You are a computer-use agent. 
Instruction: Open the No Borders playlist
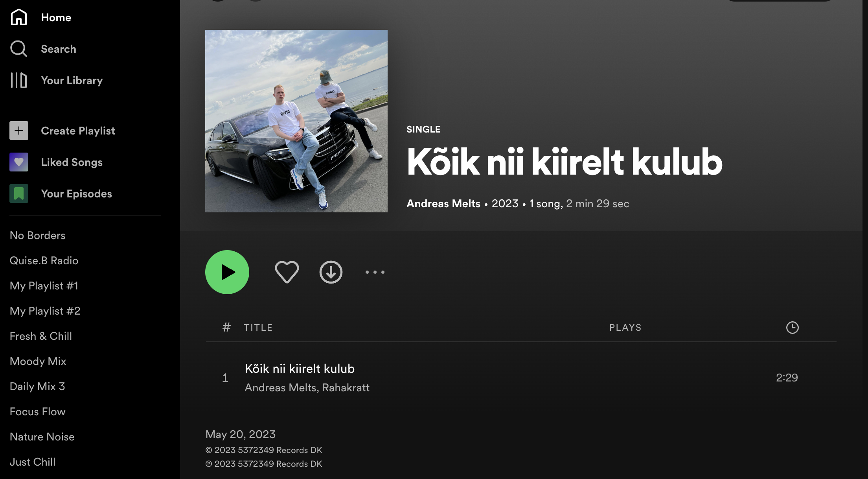[37, 235]
